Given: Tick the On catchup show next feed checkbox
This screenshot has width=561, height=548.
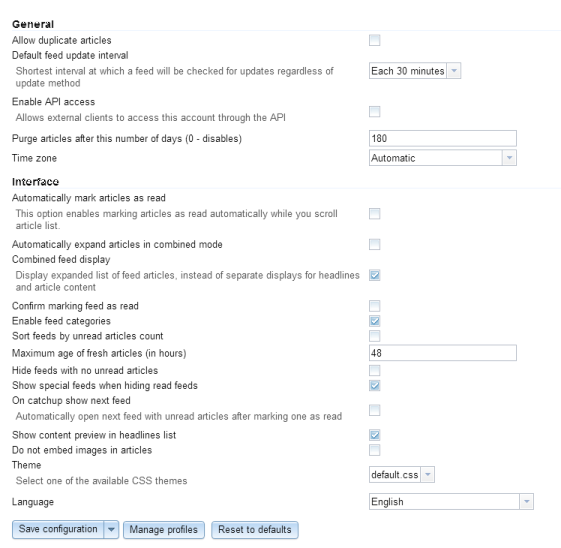Looking at the screenshot, I should coord(374,410).
